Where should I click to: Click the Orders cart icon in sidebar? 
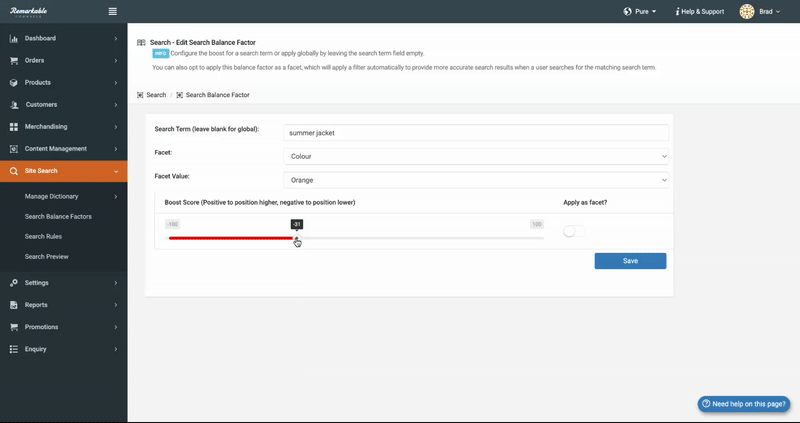pos(14,61)
